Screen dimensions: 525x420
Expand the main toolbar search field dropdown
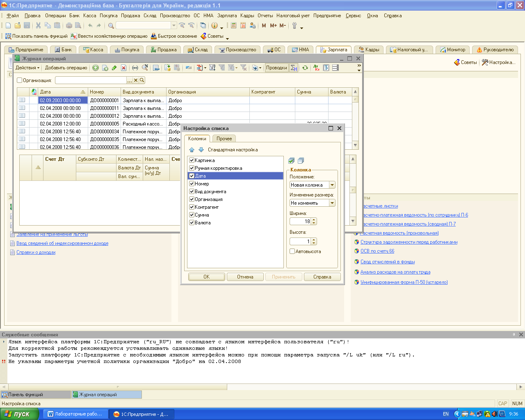click(x=174, y=25)
